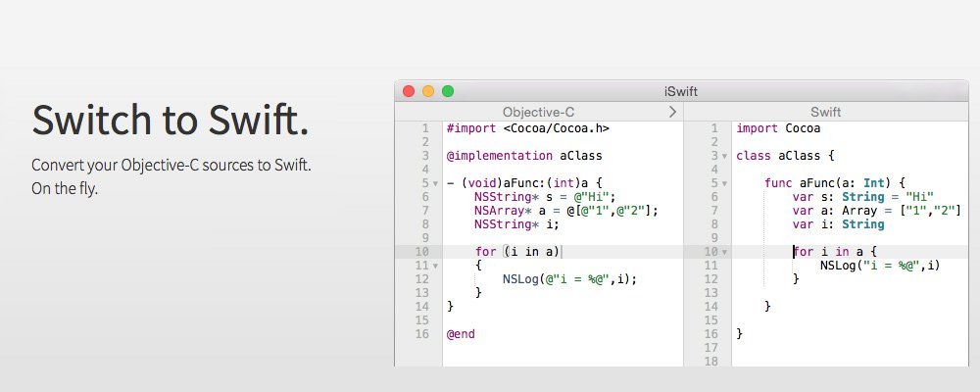This screenshot has height=392, width=980.
Task: Click the '@implementation aClass' line
Action: point(524,156)
